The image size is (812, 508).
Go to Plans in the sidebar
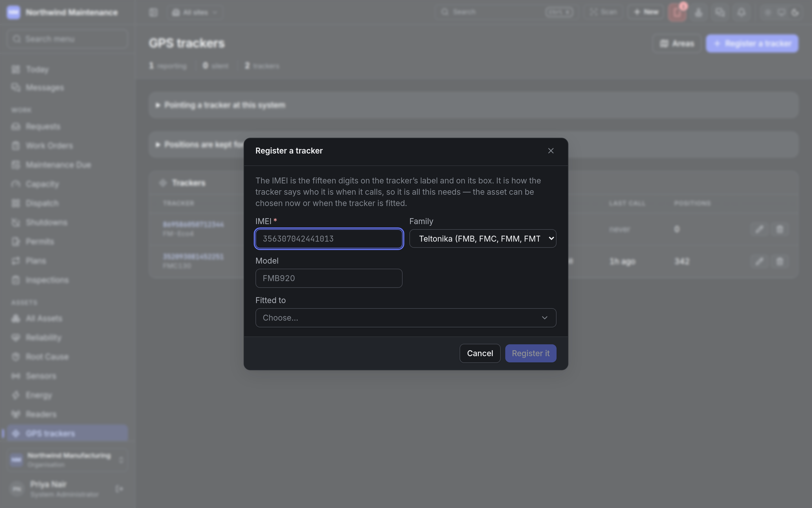tap(67, 261)
